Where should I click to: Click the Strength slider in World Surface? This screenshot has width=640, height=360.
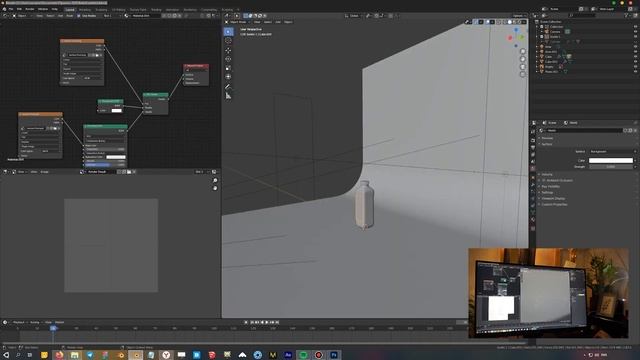[x=611, y=167]
